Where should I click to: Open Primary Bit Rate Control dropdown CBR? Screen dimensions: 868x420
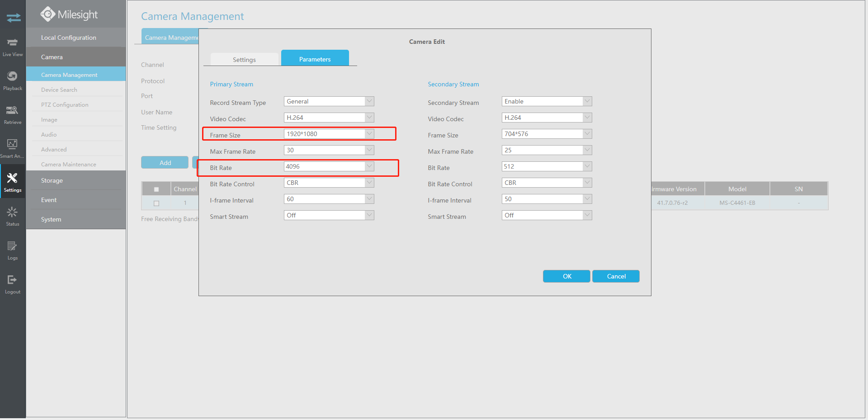tap(329, 183)
